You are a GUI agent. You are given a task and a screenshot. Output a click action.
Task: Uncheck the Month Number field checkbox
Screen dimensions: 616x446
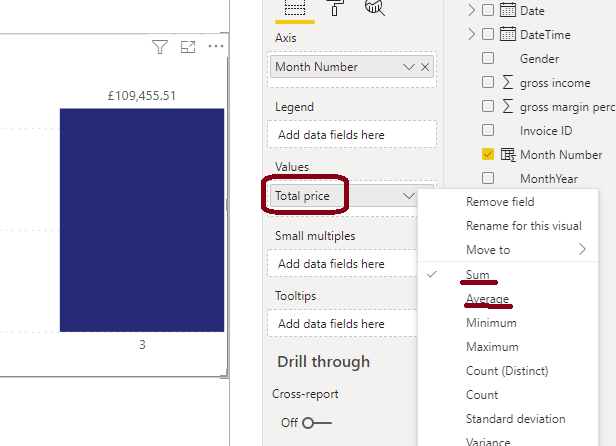click(x=488, y=154)
